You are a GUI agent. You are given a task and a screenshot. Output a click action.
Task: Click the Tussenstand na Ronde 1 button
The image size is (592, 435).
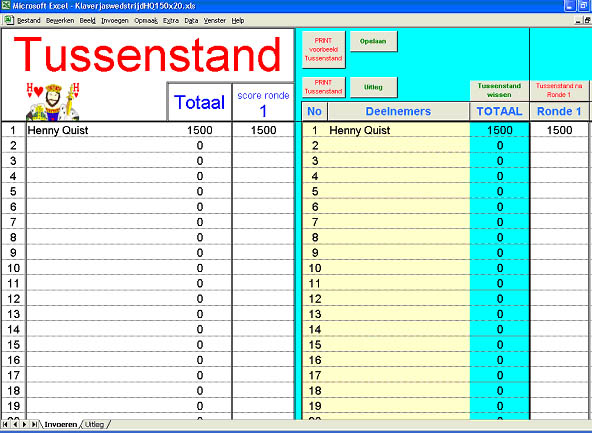[559, 90]
